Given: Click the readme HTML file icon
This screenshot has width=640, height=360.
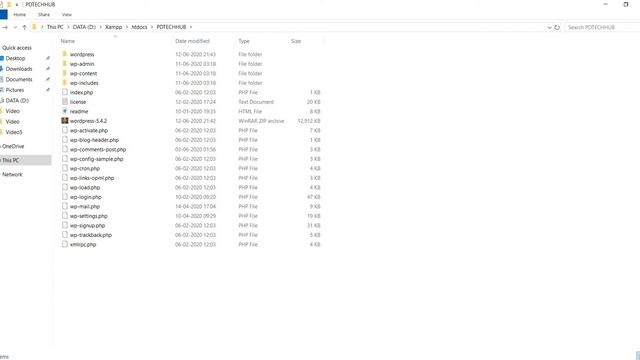Looking at the screenshot, I should click(64, 111).
